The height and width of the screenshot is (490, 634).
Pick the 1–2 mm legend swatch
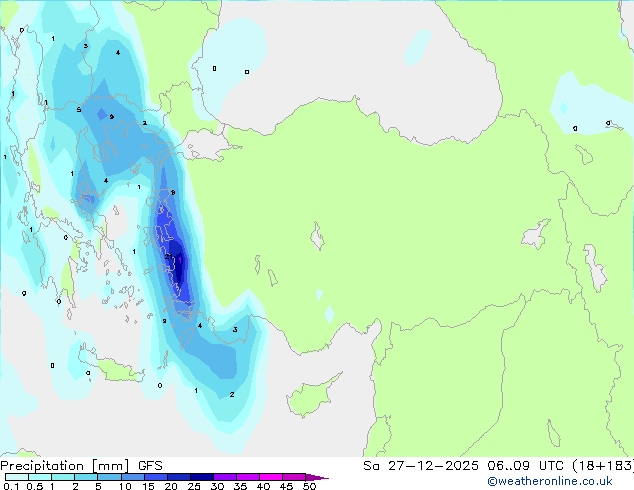(x=63, y=477)
